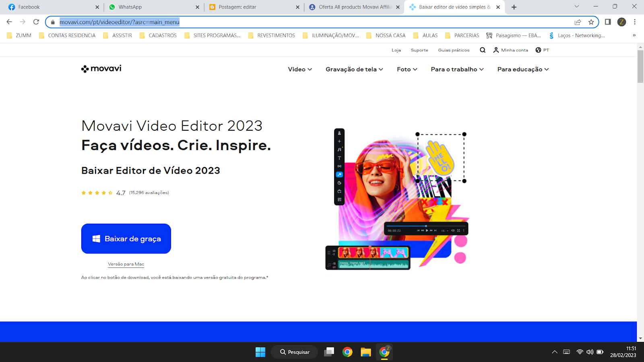The image size is (644, 362).
Task: Click the taskbar Pesquisar search box
Action: 295,352
